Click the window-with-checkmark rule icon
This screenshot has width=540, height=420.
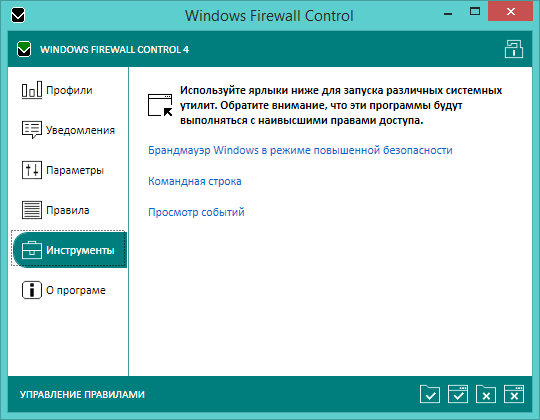[458, 394]
